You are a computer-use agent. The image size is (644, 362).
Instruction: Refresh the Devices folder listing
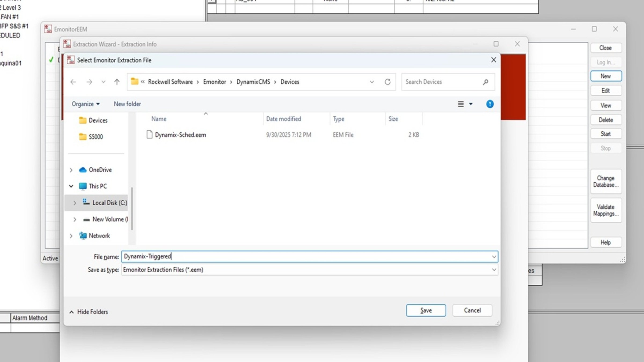(x=387, y=82)
